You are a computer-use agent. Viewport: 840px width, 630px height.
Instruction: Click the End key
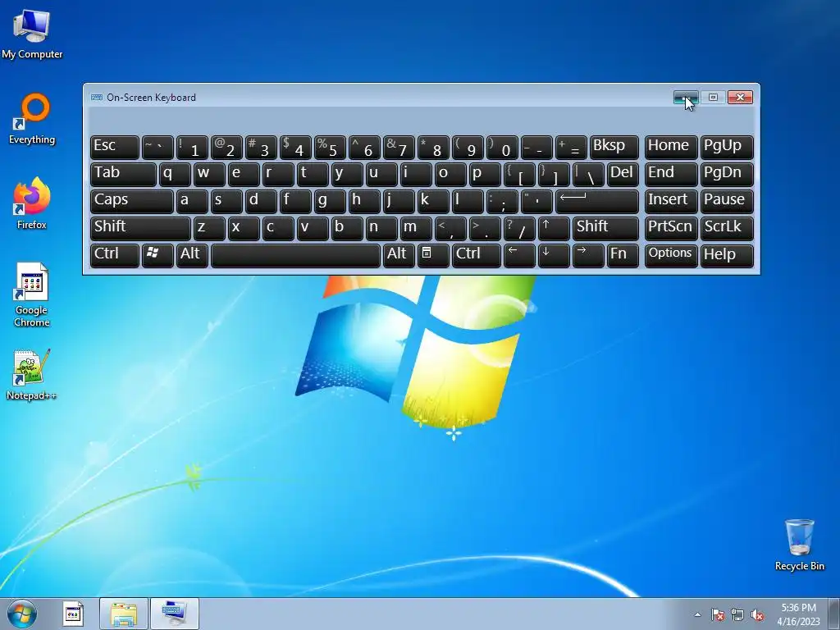click(671, 174)
